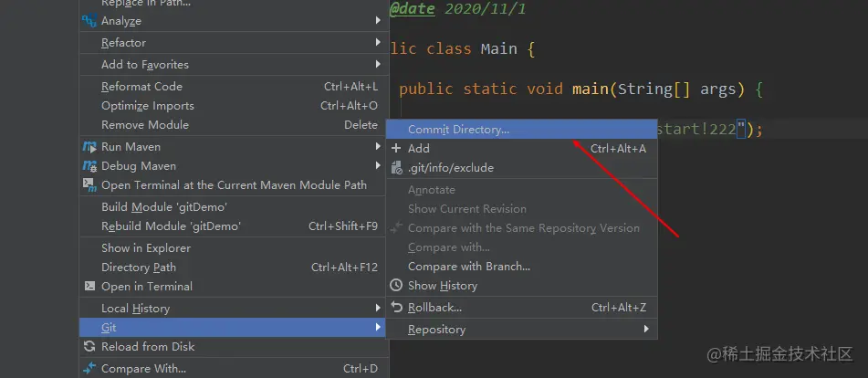Viewport: 868px width, 378px height.
Task: Expand the Add to Favorites submenu arrow
Action: [x=378, y=64]
